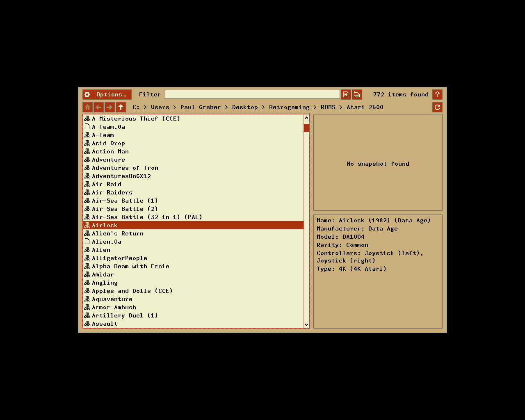Open help with the question mark icon

point(437,95)
